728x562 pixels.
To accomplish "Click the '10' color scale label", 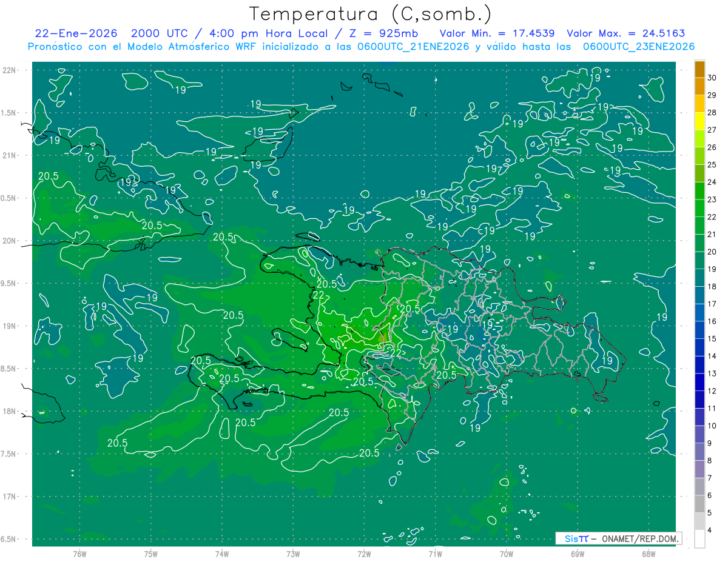I will point(713,426).
